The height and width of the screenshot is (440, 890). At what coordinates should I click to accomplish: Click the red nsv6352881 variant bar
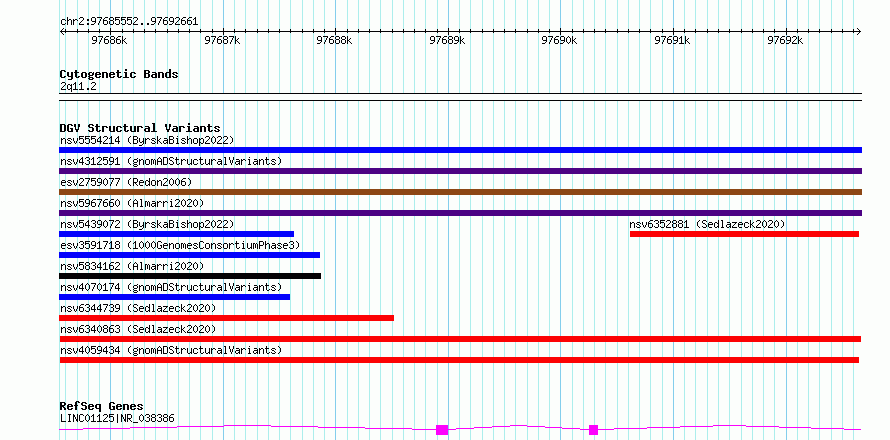744,234
